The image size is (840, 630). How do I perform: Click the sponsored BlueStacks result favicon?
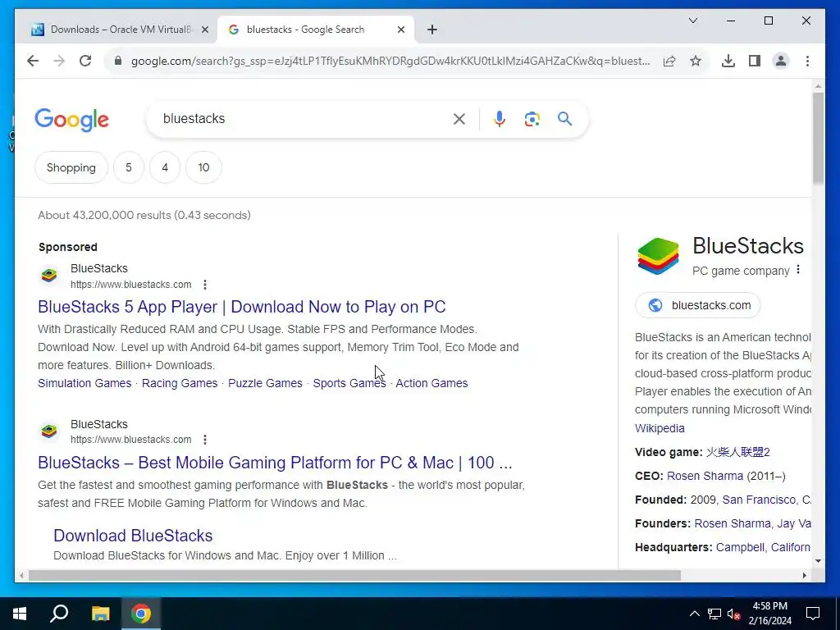49,276
